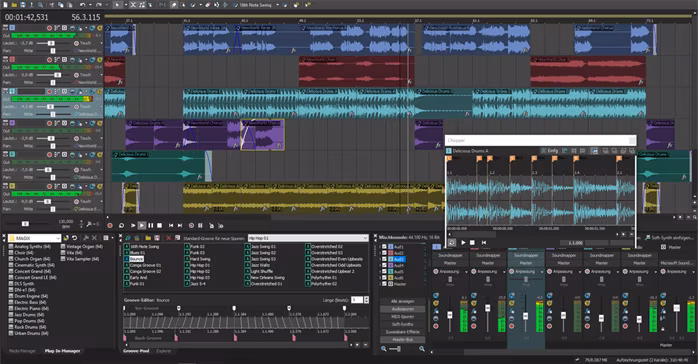Delete groove with red X in Groove-Pool
Screen dimensions: 698x364
tap(168, 238)
